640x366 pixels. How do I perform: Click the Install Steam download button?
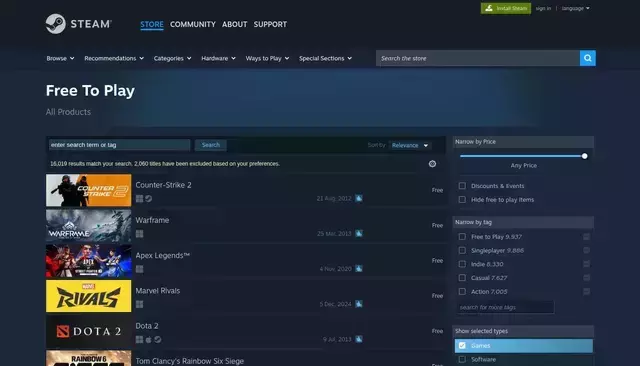(x=506, y=8)
